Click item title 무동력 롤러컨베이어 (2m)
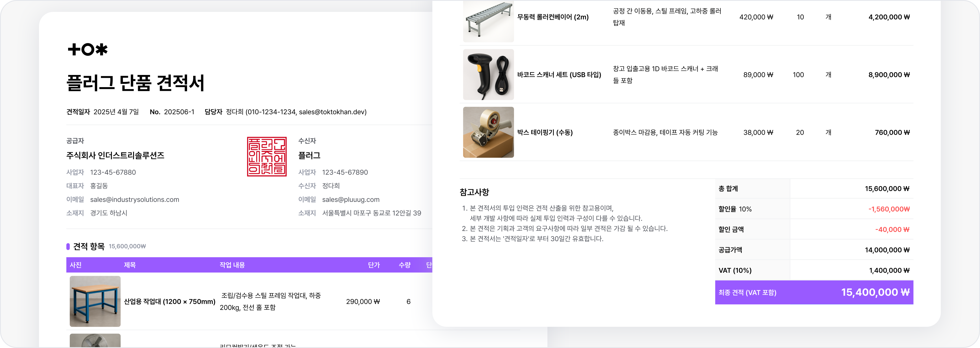This screenshot has height=348, width=980. (x=553, y=17)
